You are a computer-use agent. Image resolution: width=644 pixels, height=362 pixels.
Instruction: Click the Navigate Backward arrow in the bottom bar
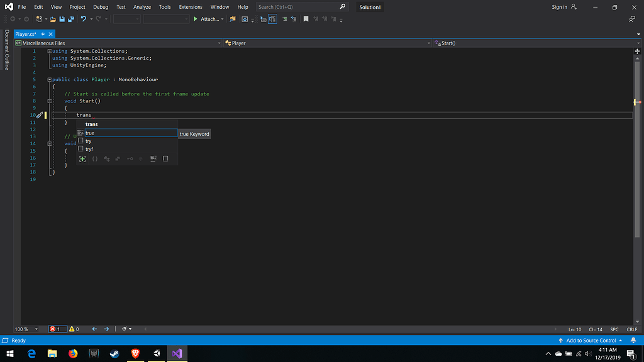click(94, 329)
